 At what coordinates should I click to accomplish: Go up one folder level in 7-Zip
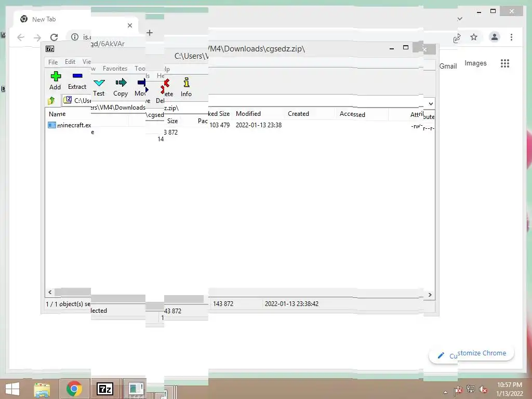pos(51,100)
